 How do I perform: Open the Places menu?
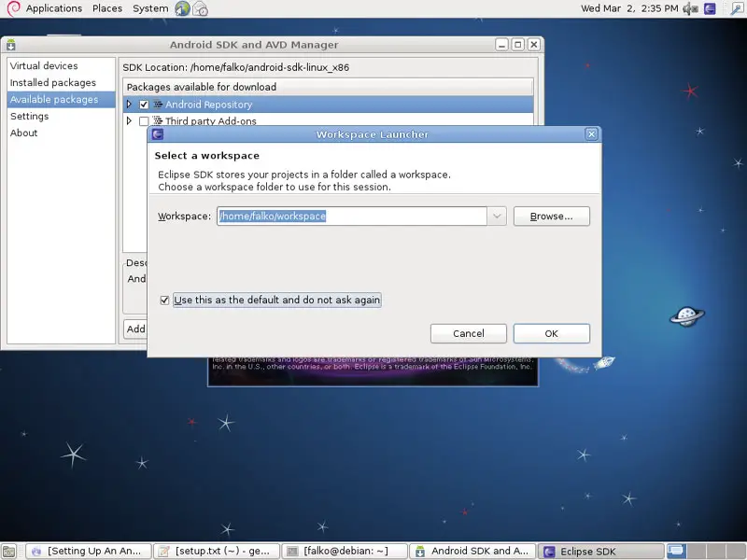pyautogui.click(x=107, y=8)
